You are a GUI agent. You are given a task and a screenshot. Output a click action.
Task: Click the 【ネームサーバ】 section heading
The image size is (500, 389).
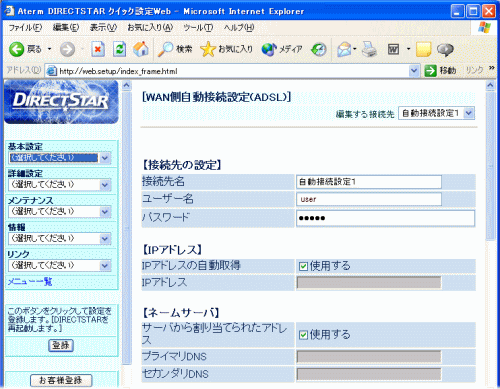181,313
